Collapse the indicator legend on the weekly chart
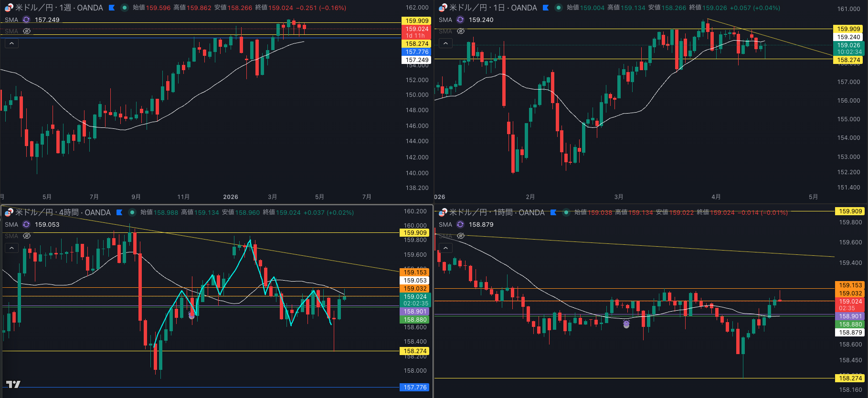868x398 pixels. pos(11,43)
